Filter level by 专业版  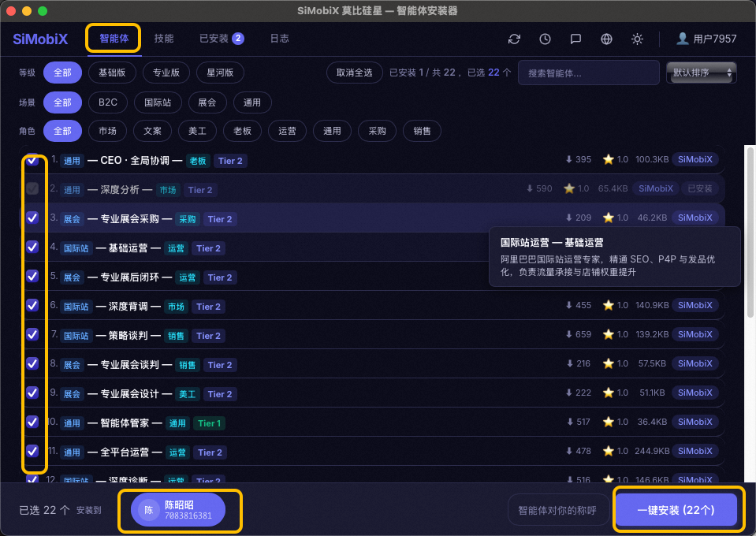(166, 73)
